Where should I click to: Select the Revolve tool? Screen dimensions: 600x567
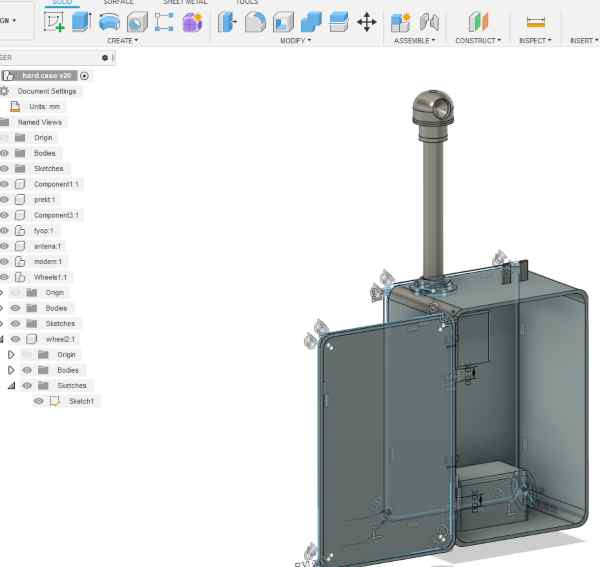(x=109, y=22)
